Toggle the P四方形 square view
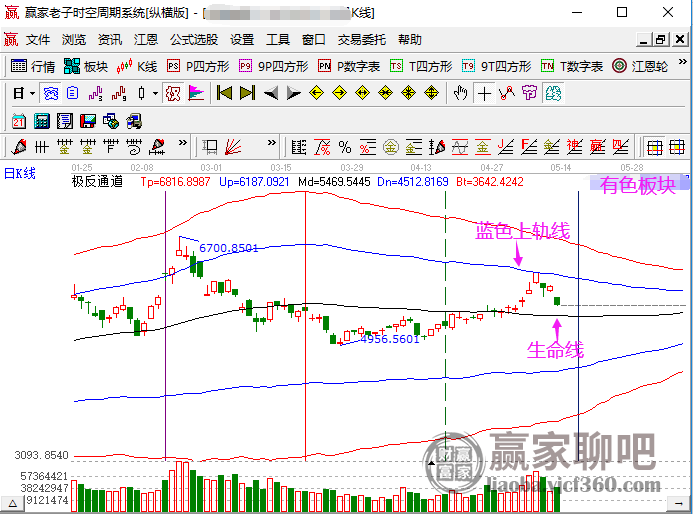The width and height of the screenshot is (693, 514). pos(197,66)
